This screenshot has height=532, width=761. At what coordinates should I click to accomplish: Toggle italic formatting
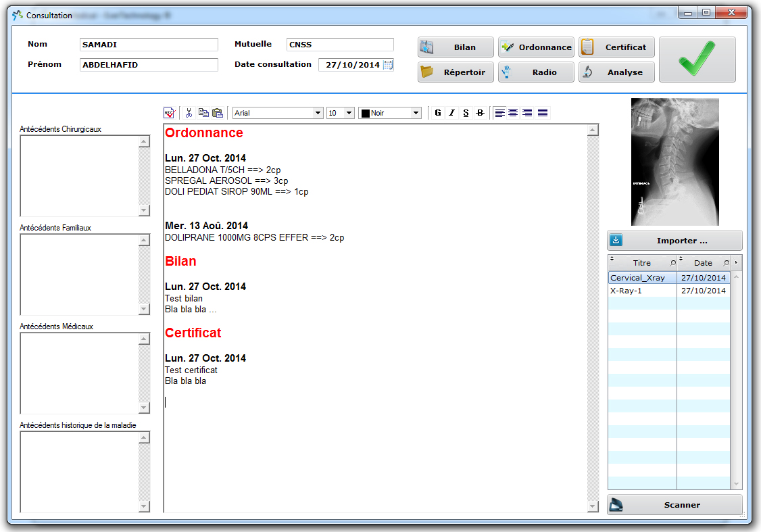452,113
